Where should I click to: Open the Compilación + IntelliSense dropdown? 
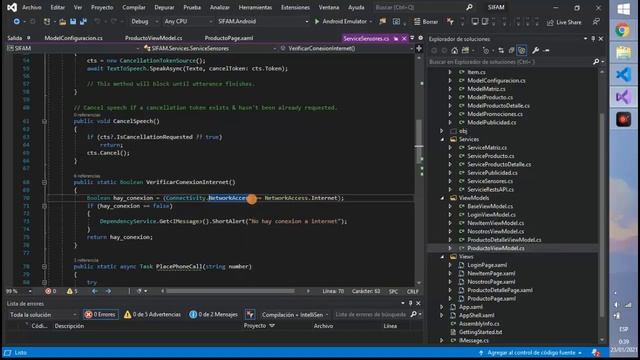295,315
